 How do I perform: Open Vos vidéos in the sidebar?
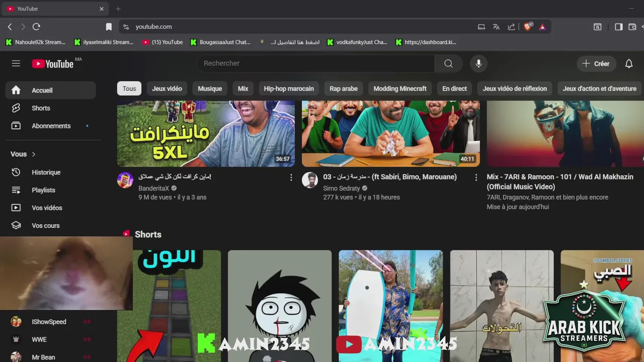(x=51, y=208)
